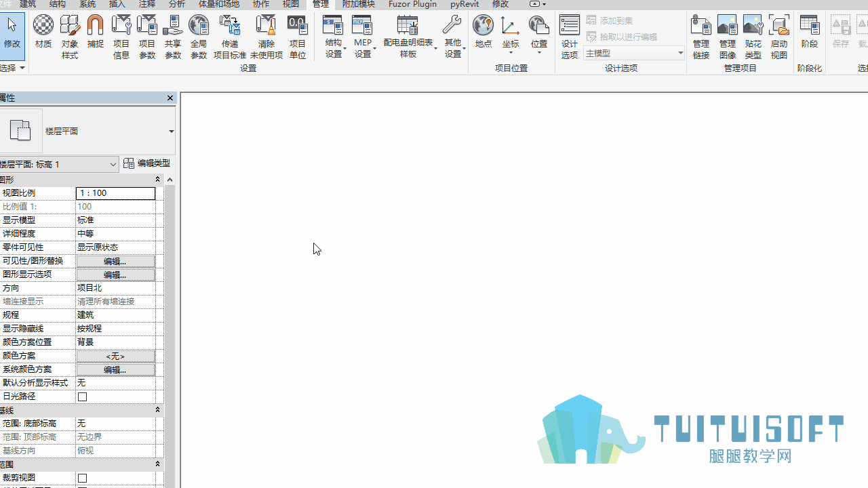The width and height of the screenshot is (868, 488).
Task: Open 全局参数 global parameters
Action: [199, 37]
